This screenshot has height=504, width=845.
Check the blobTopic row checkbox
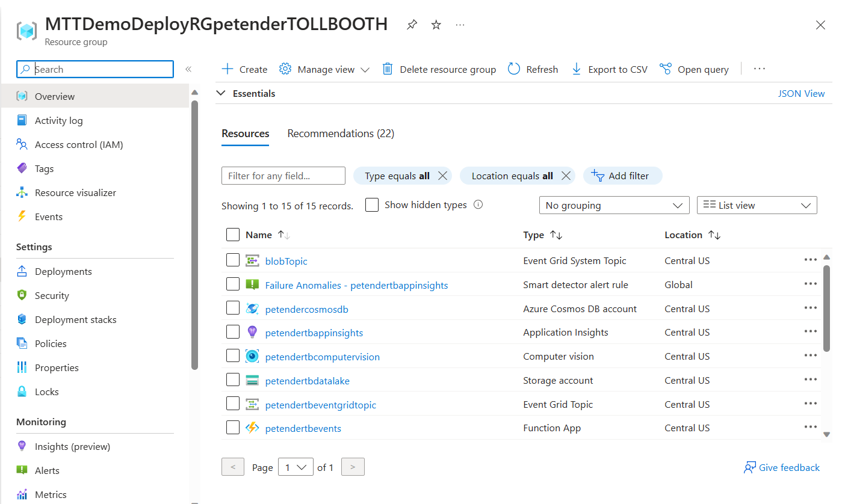pos(233,260)
